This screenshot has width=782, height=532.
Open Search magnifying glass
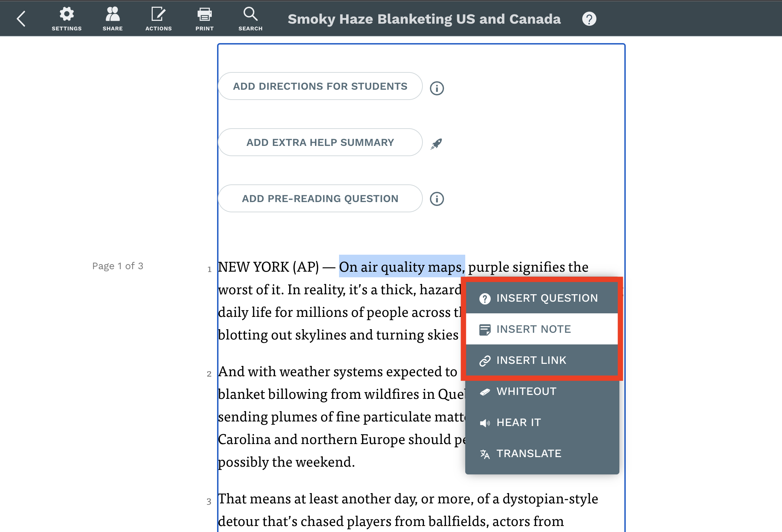[250, 14]
